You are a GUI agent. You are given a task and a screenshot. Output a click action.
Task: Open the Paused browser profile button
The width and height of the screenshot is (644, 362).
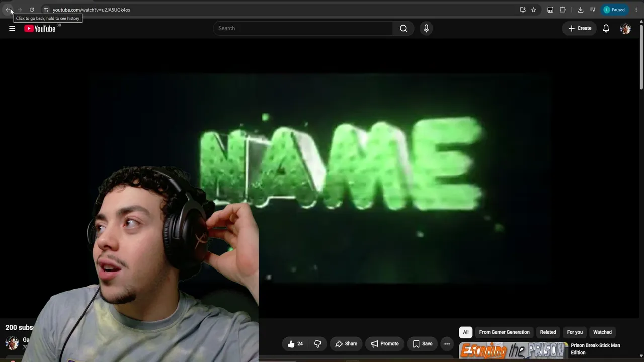pyautogui.click(x=615, y=10)
